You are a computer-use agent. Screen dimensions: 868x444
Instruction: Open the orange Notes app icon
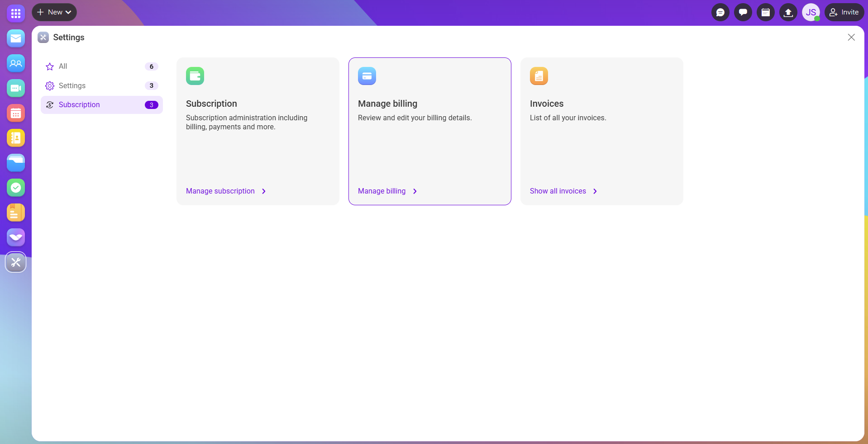pos(16,213)
